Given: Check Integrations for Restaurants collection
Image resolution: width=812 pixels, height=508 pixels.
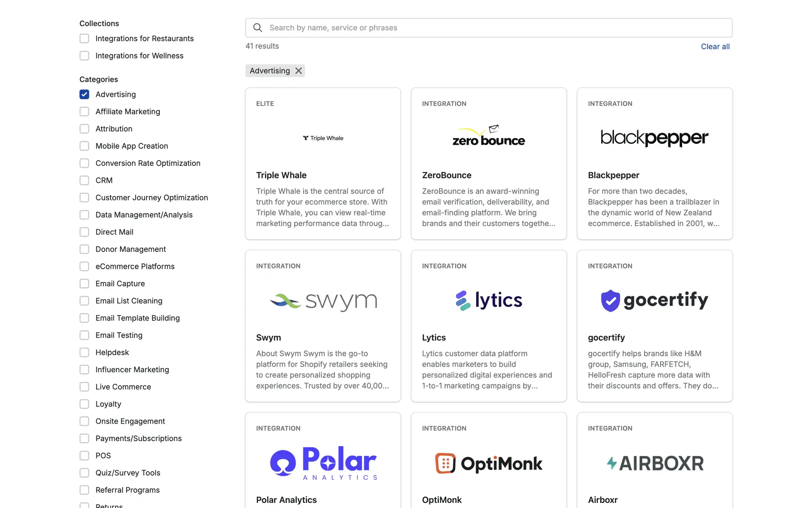Looking at the screenshot, I should 85,39.
